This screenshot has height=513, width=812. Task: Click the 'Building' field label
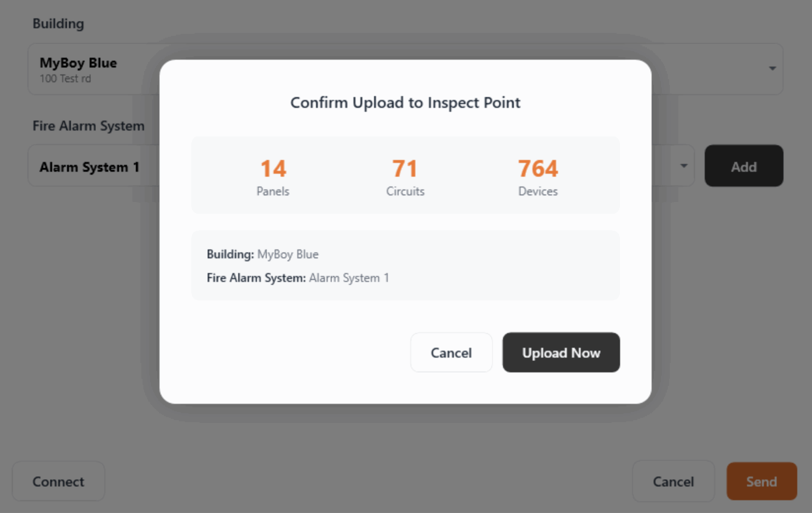click(x=58, y=24)
